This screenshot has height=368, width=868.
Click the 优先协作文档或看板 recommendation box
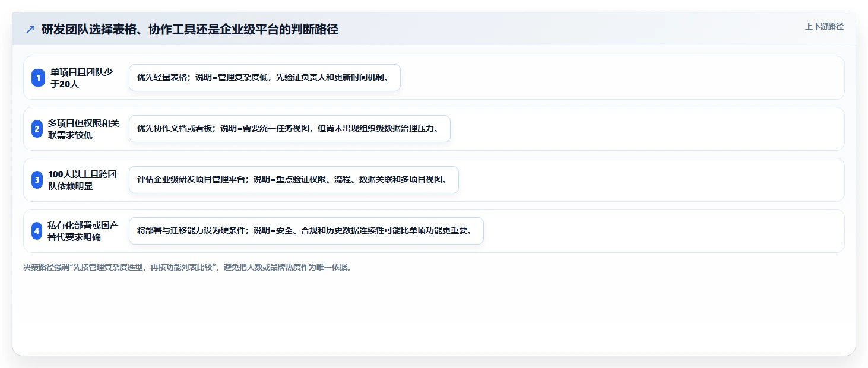tap(290, 129)
